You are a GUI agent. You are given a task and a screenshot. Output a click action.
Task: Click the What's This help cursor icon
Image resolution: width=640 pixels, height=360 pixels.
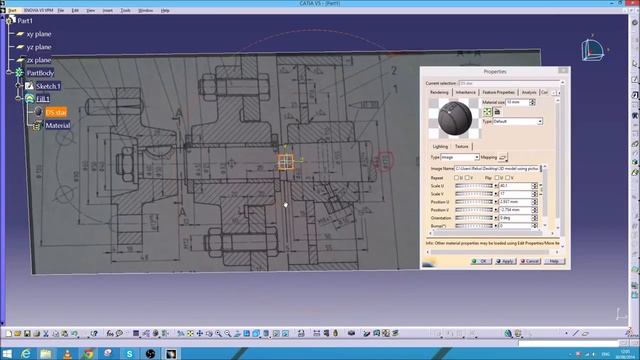pyautogui.click(x=94, y=333)
